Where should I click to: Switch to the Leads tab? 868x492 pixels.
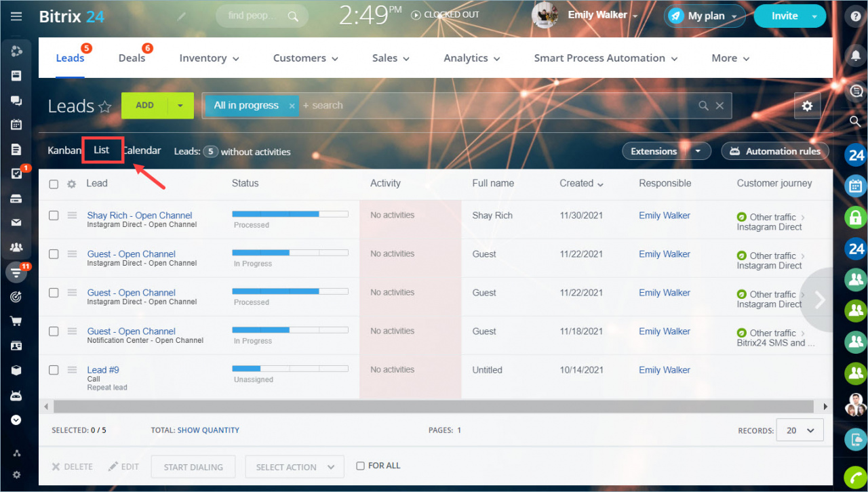tap(70, 58)
